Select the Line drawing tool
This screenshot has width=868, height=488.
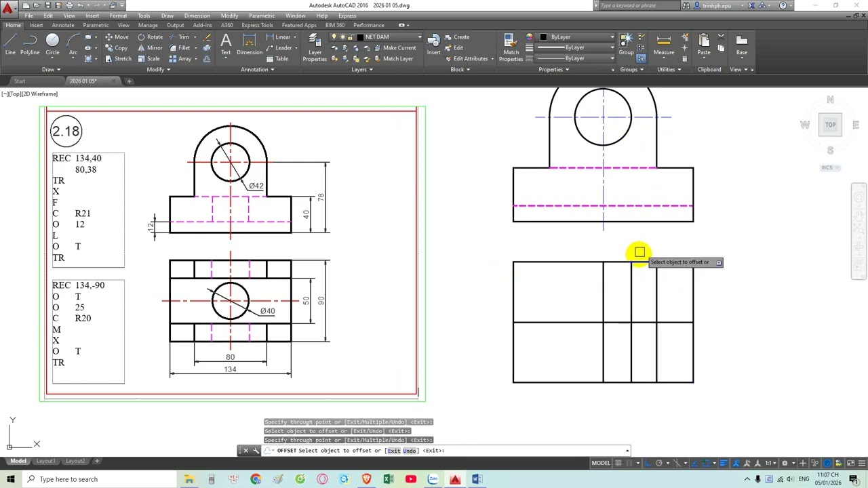pyautogui.click(x=10, y=45)
